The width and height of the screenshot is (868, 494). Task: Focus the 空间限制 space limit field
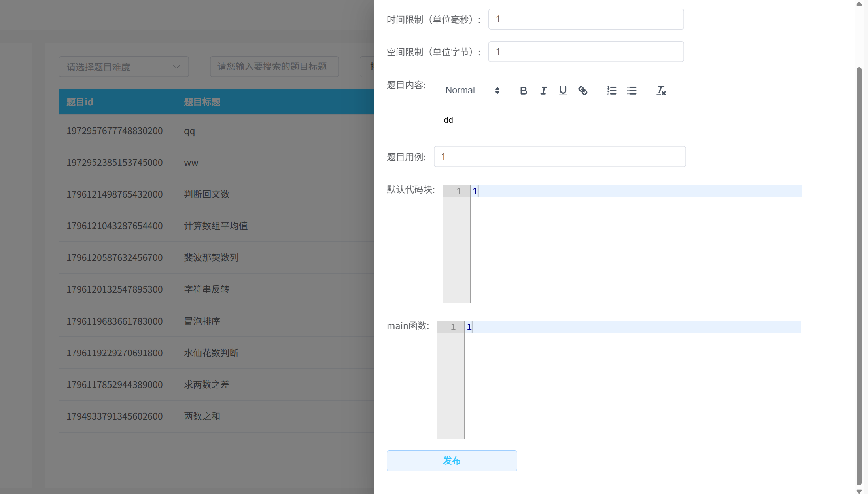[586, 52]
